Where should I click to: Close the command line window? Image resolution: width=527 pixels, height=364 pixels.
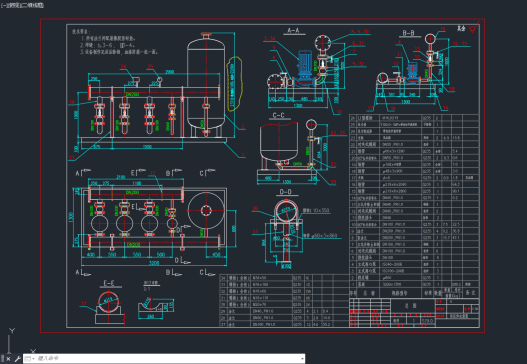pos(8,359)
